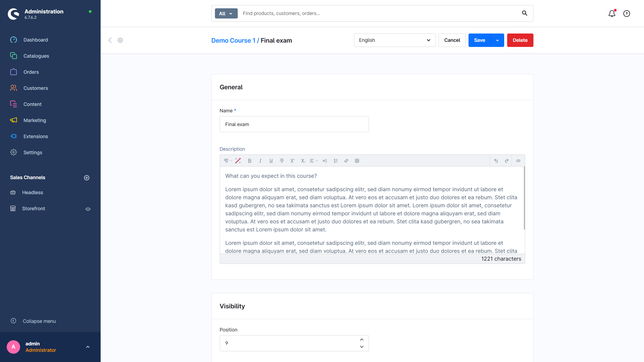The image size is (644, 362).
Task: Open Demo Course 1 breadcrumb link
Action: 233,40
